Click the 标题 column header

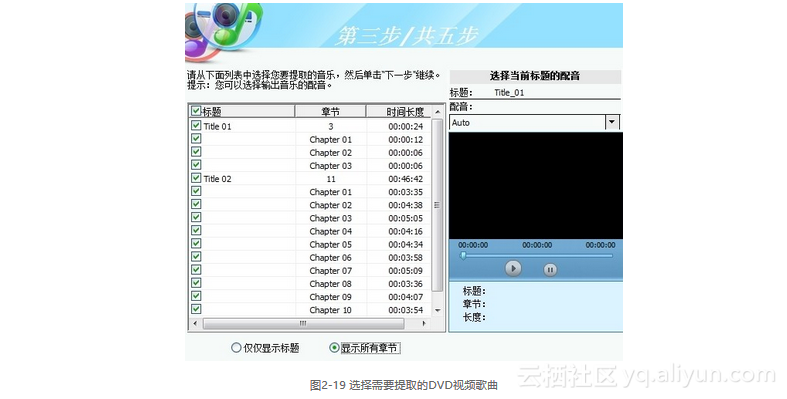[x=242, y=111]
